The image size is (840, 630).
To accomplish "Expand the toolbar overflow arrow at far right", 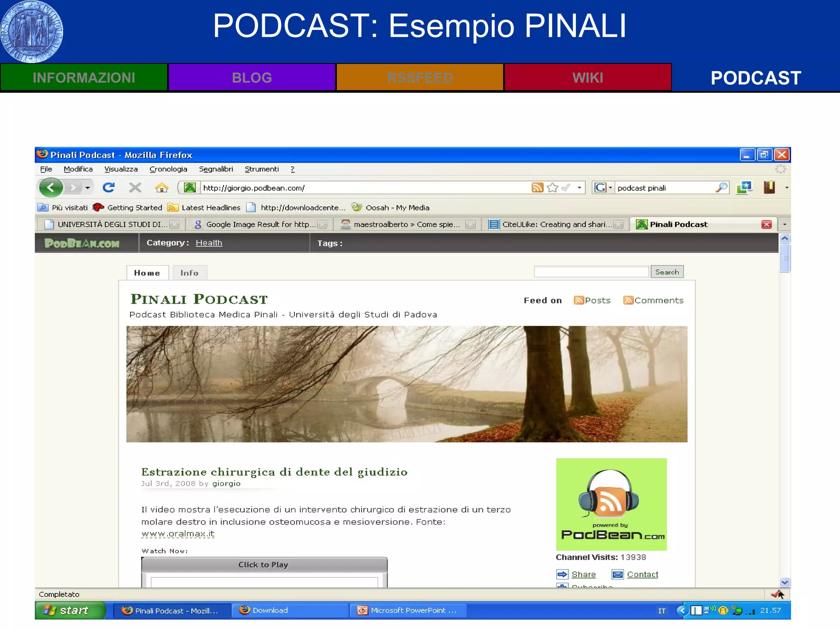I will pyautogui.click(x=787, y=188).
